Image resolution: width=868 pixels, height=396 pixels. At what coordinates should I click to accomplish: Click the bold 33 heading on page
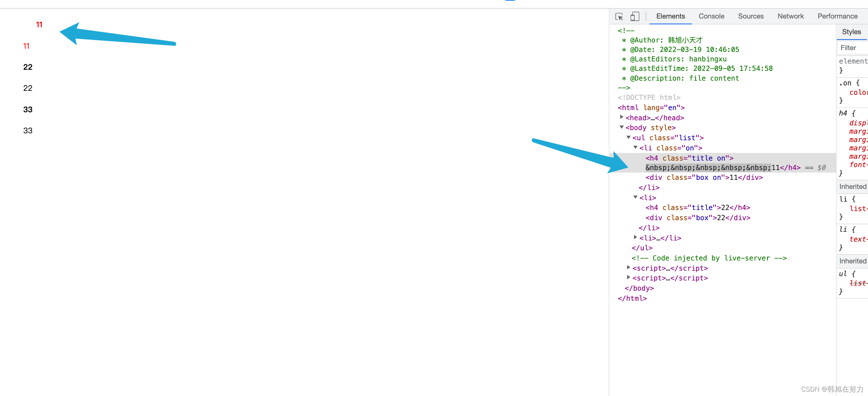pos(28,110)
